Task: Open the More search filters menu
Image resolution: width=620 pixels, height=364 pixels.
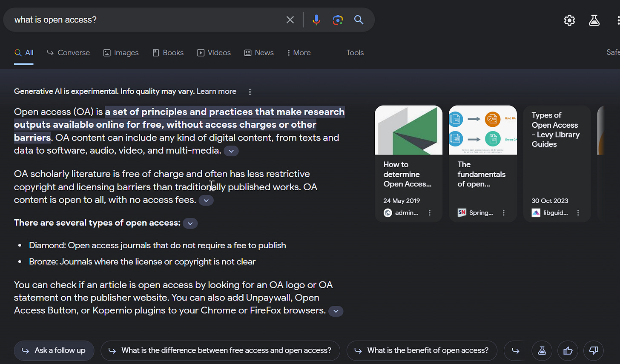Action: point(299,53)
